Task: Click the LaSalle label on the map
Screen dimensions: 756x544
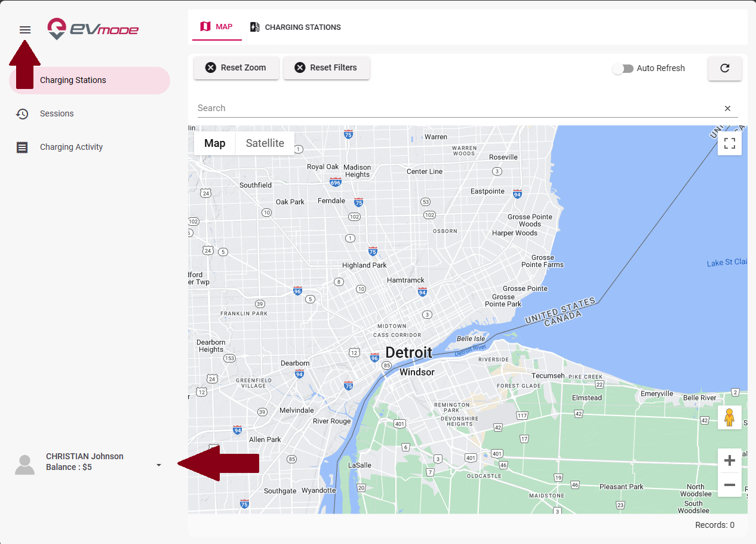Action: click(x=359, y=465)
